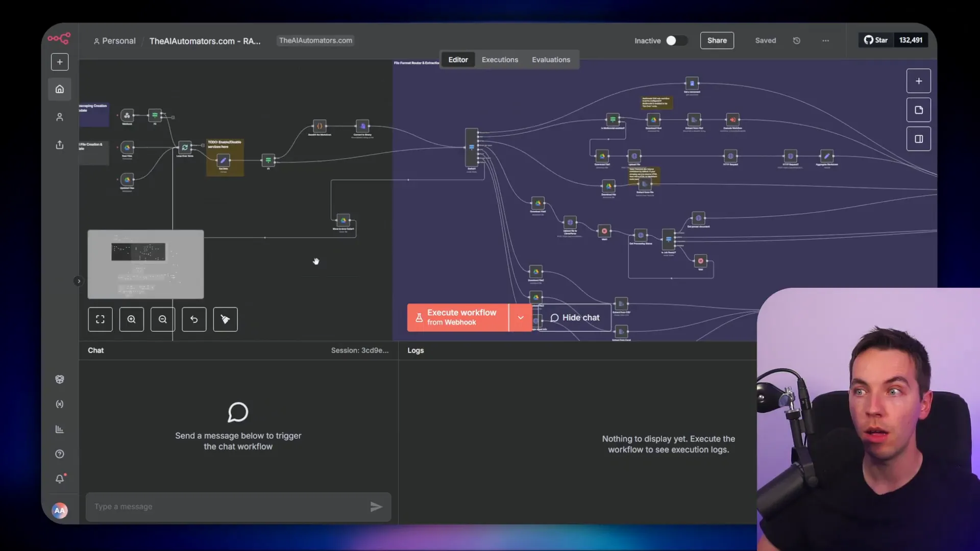Open the Overview home icon in sidebar

pyautogui.click(x=60, y=89)
